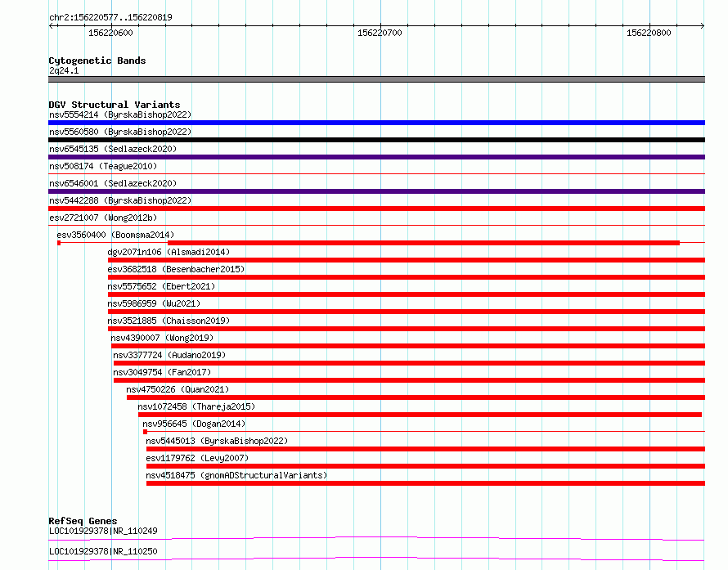This screenshot has width=728, height=570.
Task: Select the nsv508174 (Teague2010) label
Action: tap(103, 166)
